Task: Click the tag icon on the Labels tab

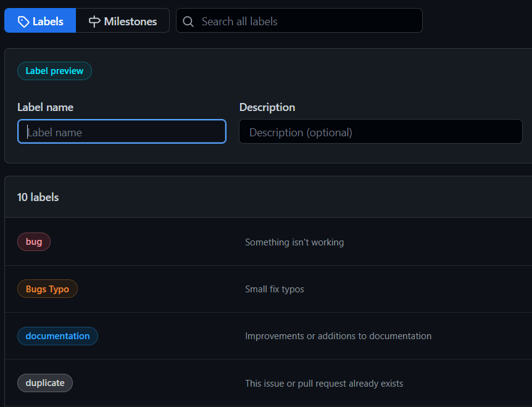Action: pyautogui.click(x=22, y=20)
